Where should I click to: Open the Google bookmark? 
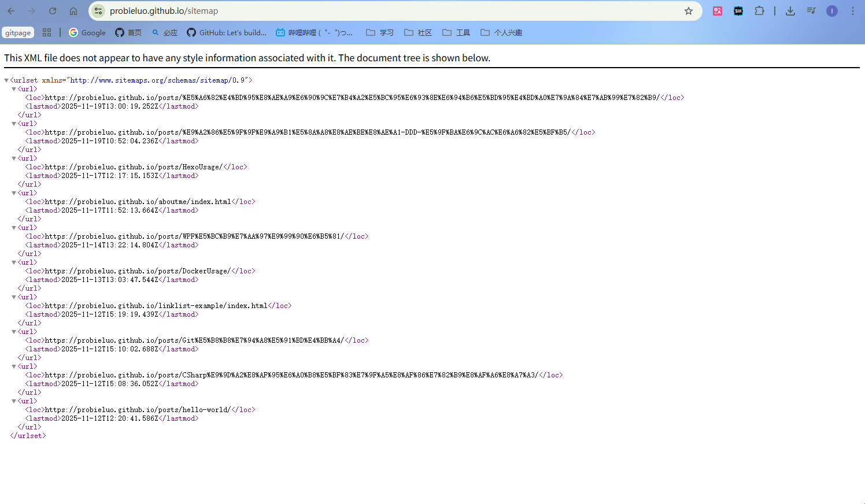pyautogui.click(x=87, y=33)
